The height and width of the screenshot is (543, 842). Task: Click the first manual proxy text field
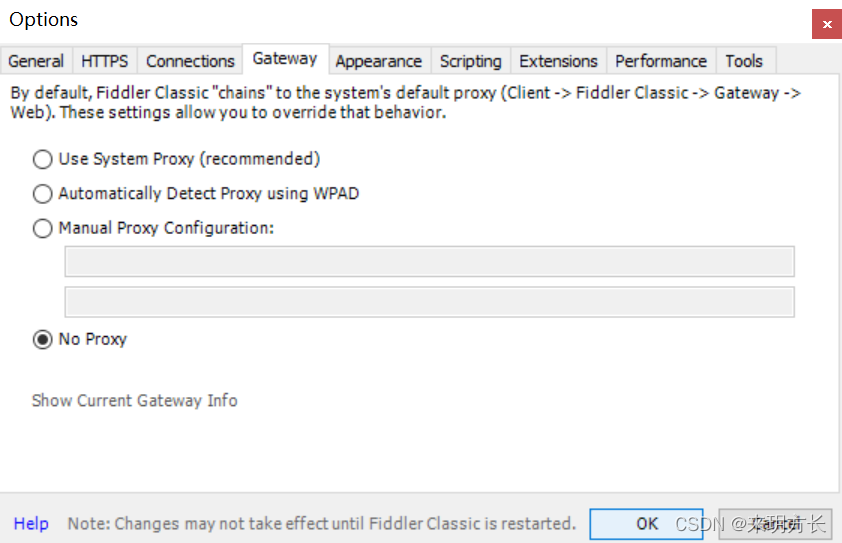point(430,262)
